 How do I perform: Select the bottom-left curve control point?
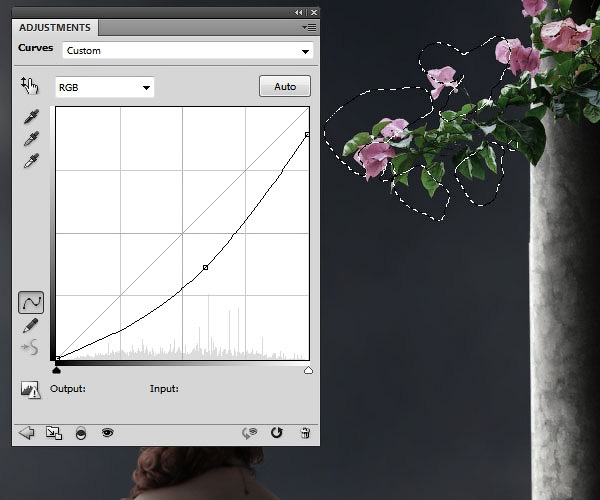(58, 358)
